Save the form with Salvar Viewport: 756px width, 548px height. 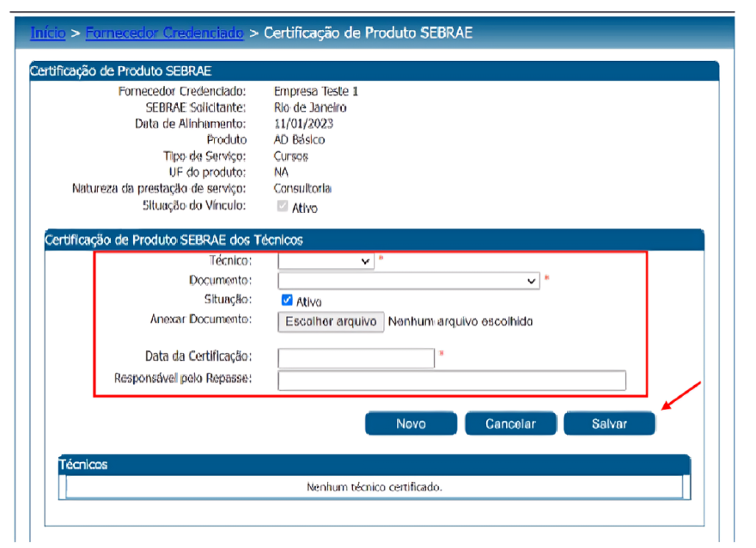coord(609,423)
